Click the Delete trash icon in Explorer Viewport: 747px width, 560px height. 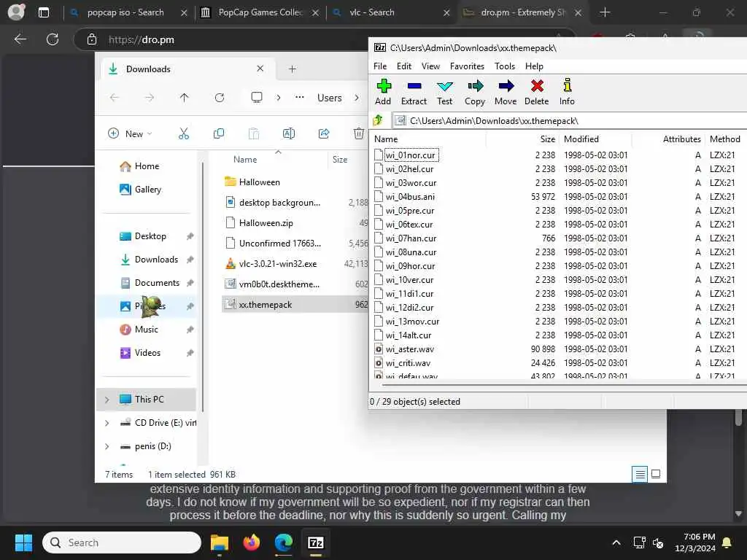tap(359, 134)
